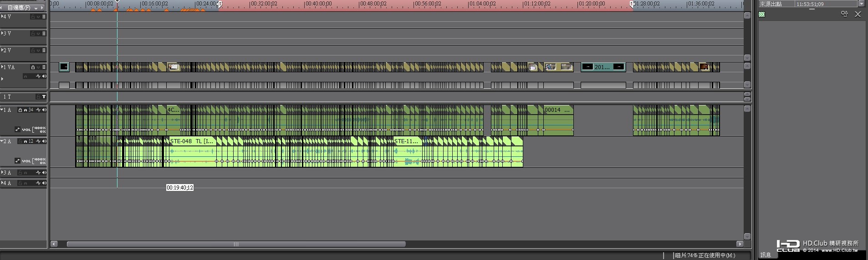This screenshot has width=868, height=260.
Task: Click the horizontal scrollbar right arrow
Action: point(740,244)
